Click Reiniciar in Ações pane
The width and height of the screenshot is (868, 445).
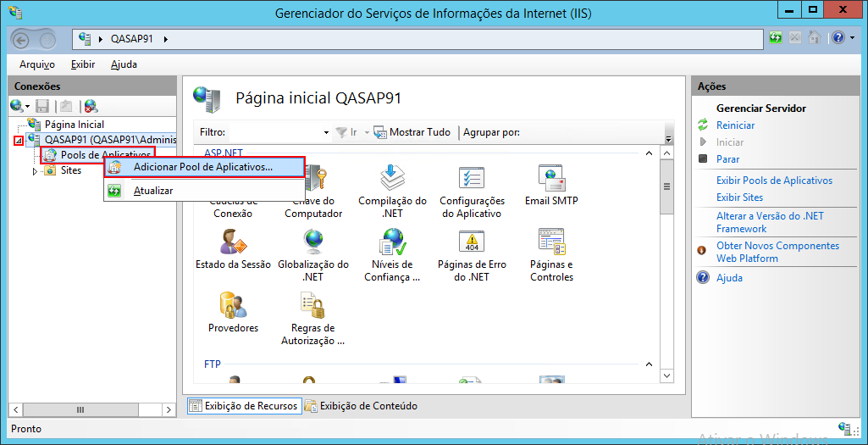click(x=735, y=125)
